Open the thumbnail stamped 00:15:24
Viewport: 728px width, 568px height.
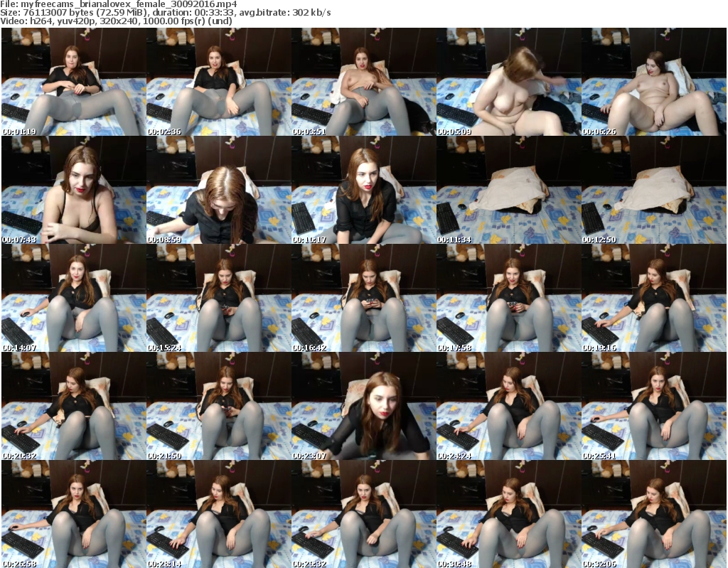[219, 298]
